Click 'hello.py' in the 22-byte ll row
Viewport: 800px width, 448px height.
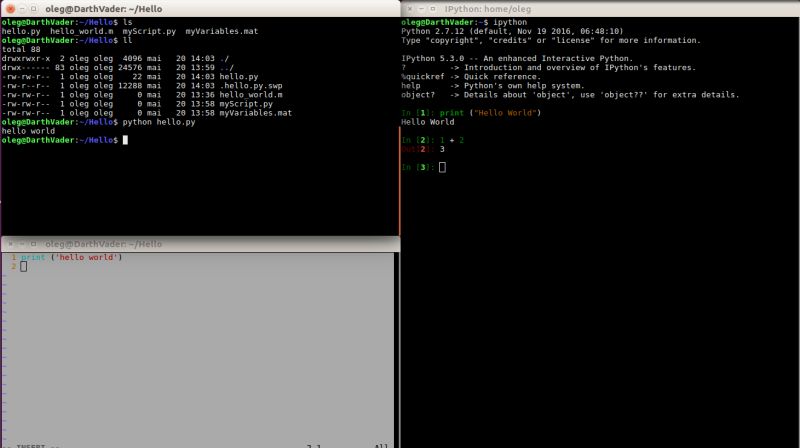click(239, 77)
